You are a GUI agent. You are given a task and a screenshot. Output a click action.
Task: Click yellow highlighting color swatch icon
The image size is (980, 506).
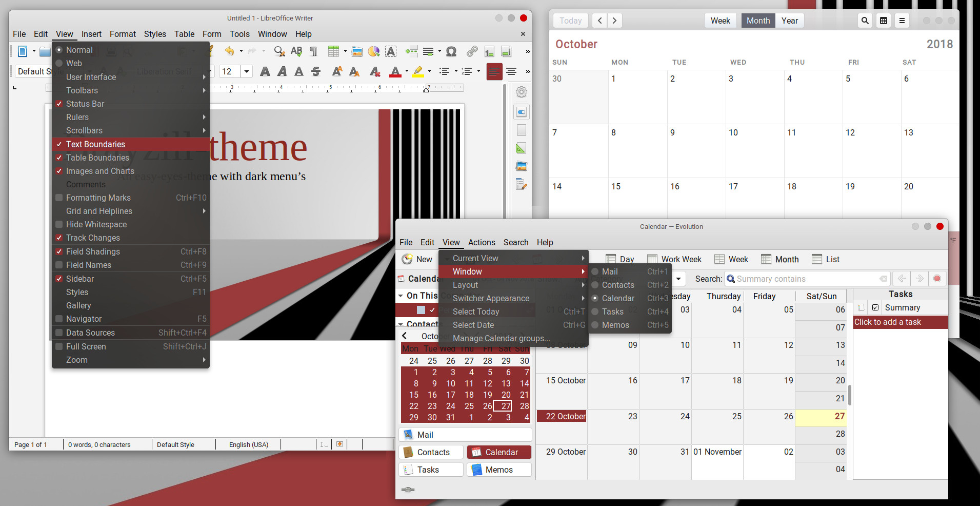point(418,71)
